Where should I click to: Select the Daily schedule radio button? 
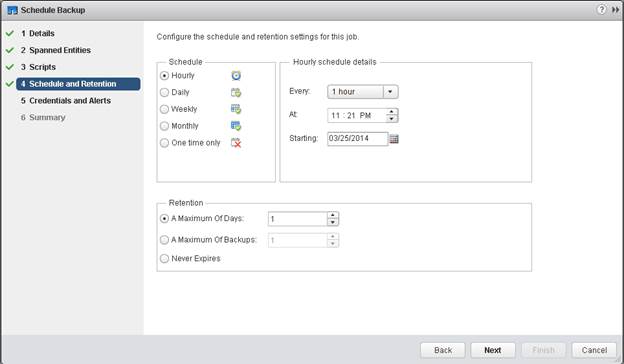coord(164,92)
